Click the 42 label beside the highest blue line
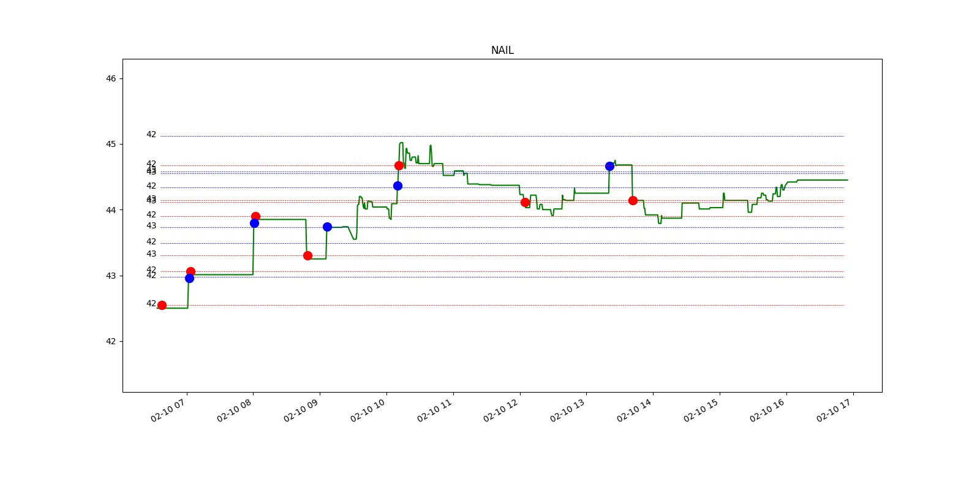The height and width of the screenshot is (490, 980). click(x=151, y=134)
